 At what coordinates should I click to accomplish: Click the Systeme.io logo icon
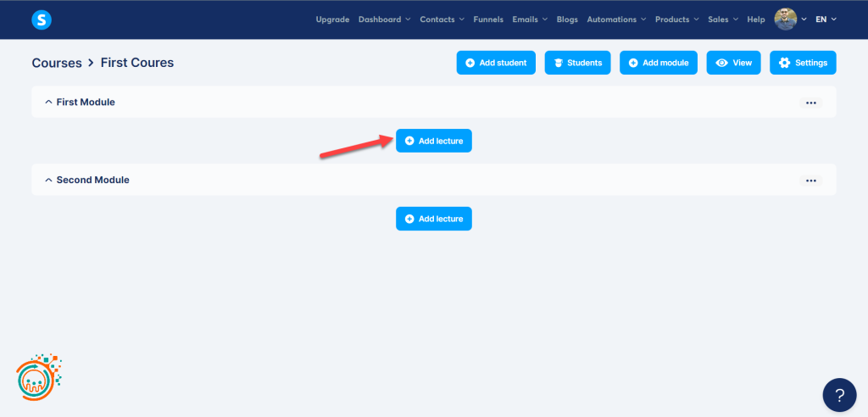pyautogui.click(x=42, y=19)
